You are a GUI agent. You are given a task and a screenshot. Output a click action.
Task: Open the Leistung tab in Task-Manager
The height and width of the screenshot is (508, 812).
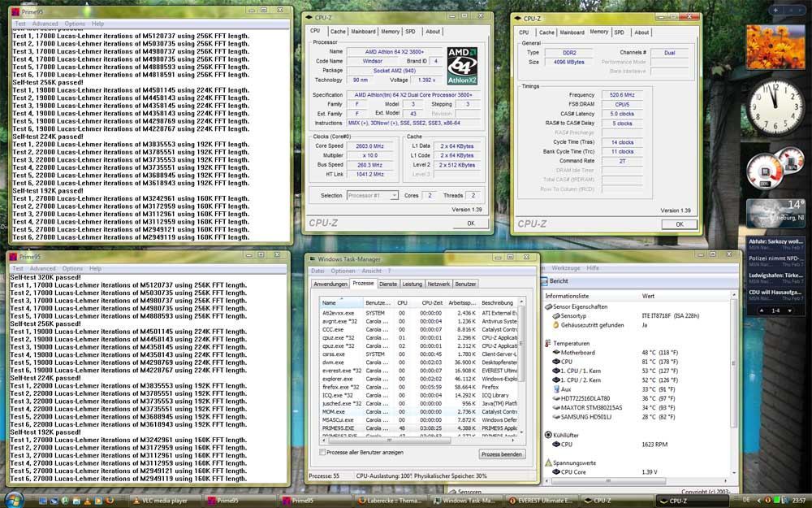click(412, 284)
